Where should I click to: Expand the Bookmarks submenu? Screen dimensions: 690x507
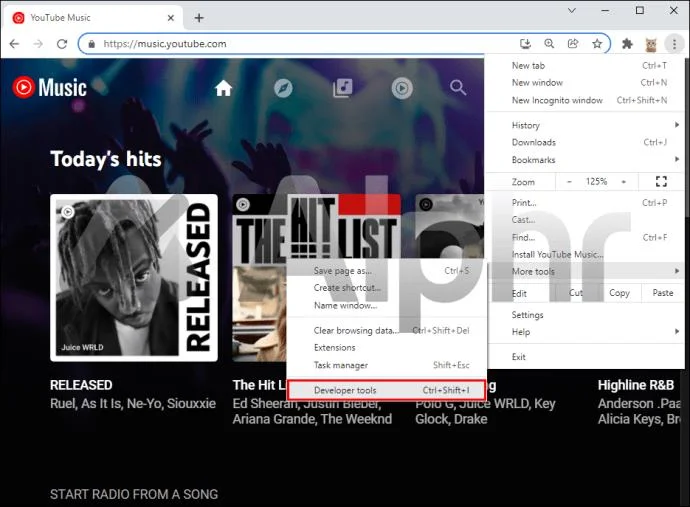coord(585,160)
